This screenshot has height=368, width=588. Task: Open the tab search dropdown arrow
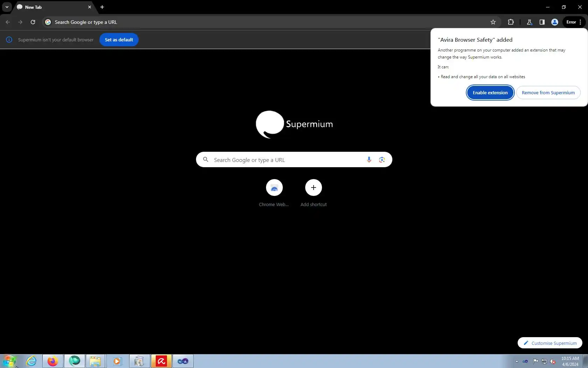coord(7,7)
